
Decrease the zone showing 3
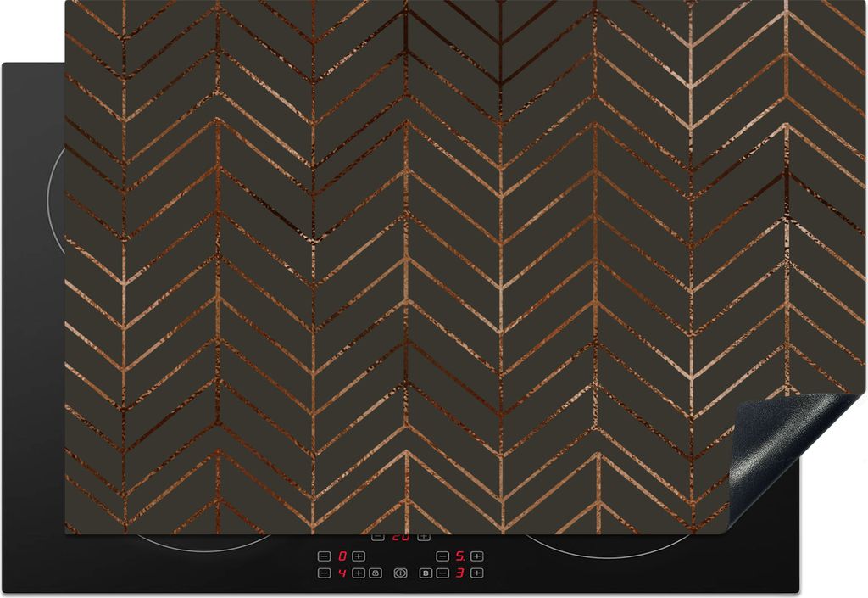coord(442,573)
